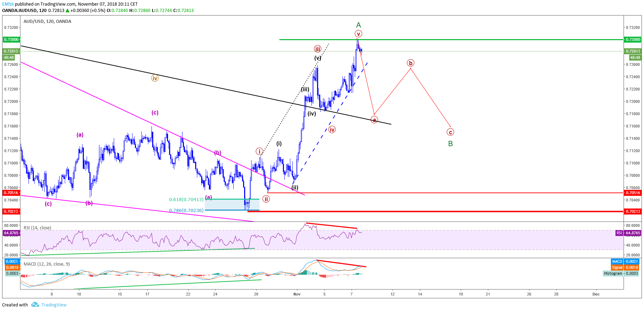Click the red circled v wave marker
The width and height of the screenshot is (644, 311).
(x=358, y=34)
